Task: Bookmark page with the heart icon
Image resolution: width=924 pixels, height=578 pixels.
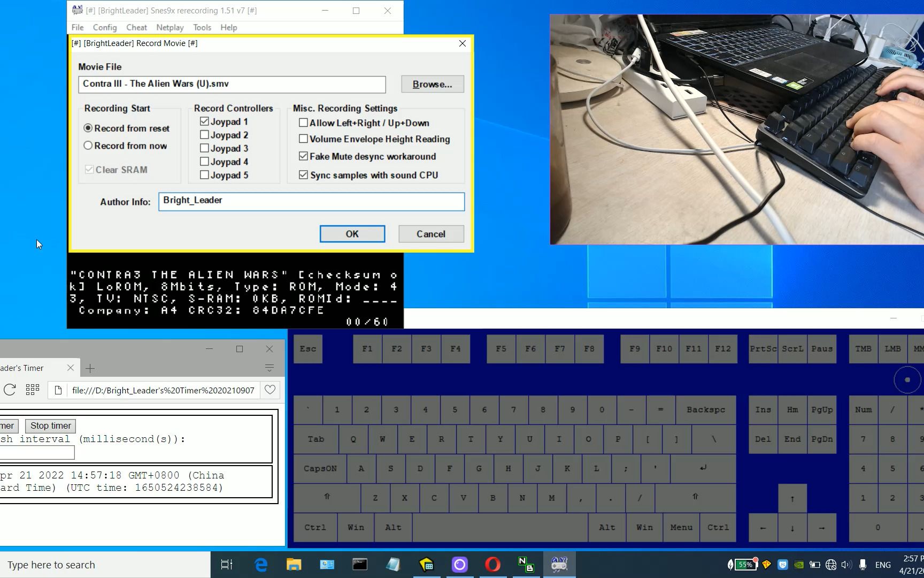Action: tap(270, 390)
